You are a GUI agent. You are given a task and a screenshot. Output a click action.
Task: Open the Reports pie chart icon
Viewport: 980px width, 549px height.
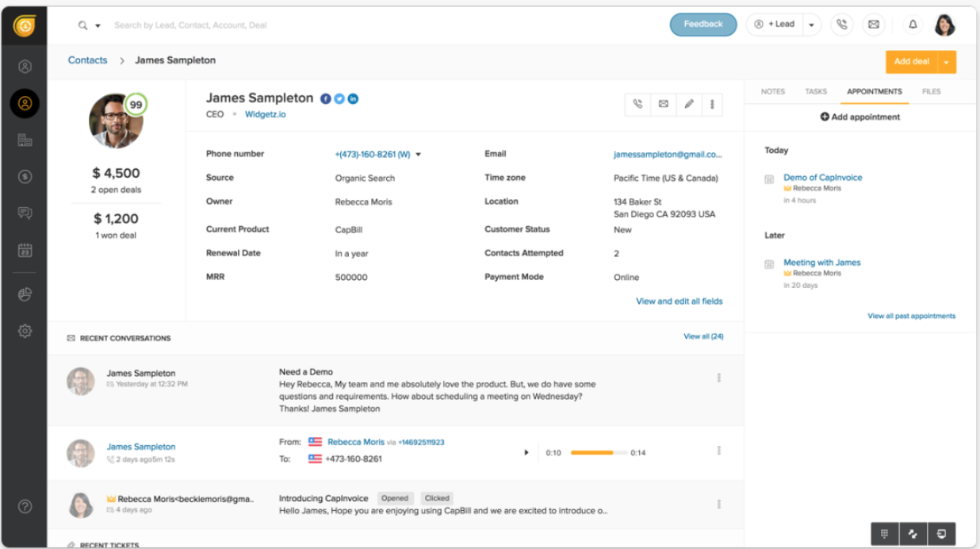[x=25, y=294]
